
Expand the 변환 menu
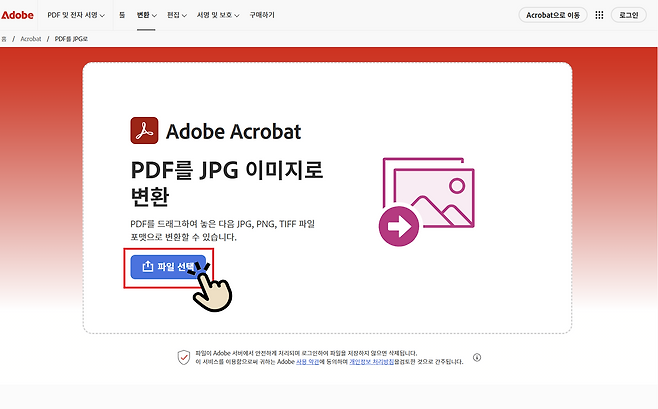pos(146,15)
